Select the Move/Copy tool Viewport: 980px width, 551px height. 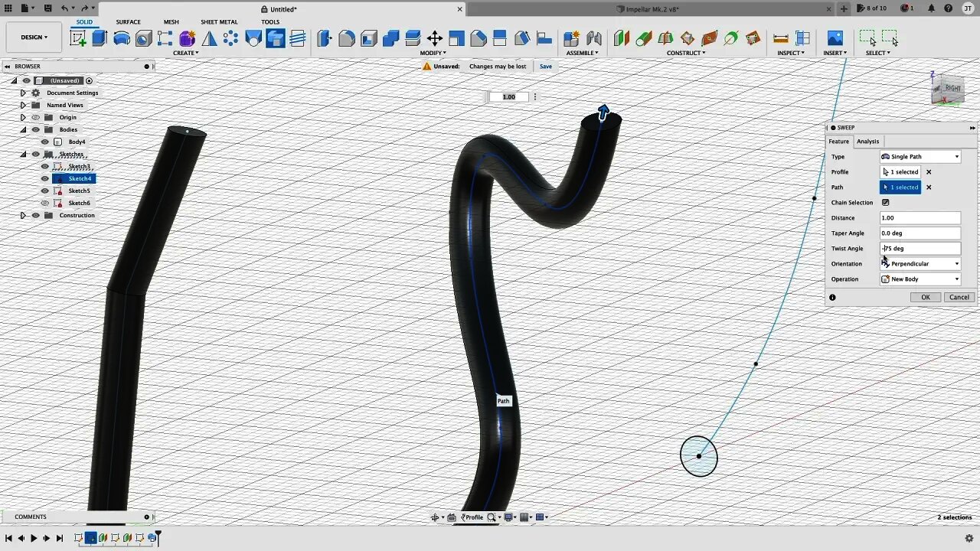pyautogui.click(x=434, y=37)
